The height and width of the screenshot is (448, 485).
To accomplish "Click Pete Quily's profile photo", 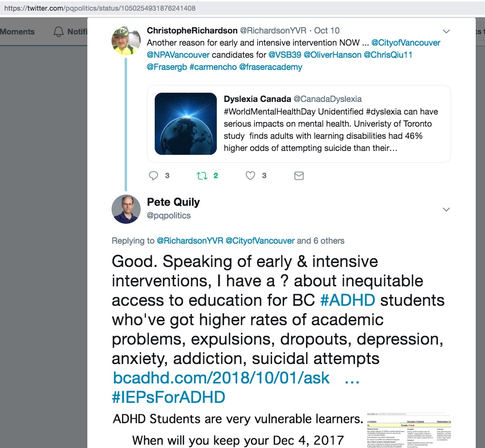I will 126,209.
